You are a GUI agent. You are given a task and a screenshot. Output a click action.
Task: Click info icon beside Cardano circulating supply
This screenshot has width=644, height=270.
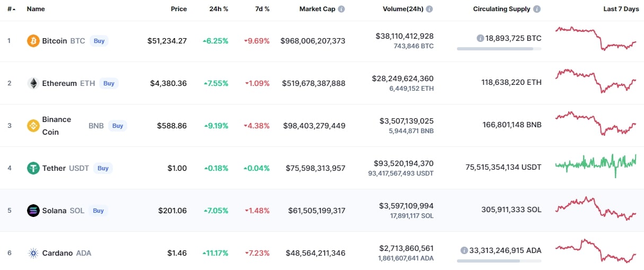[464, 250]
